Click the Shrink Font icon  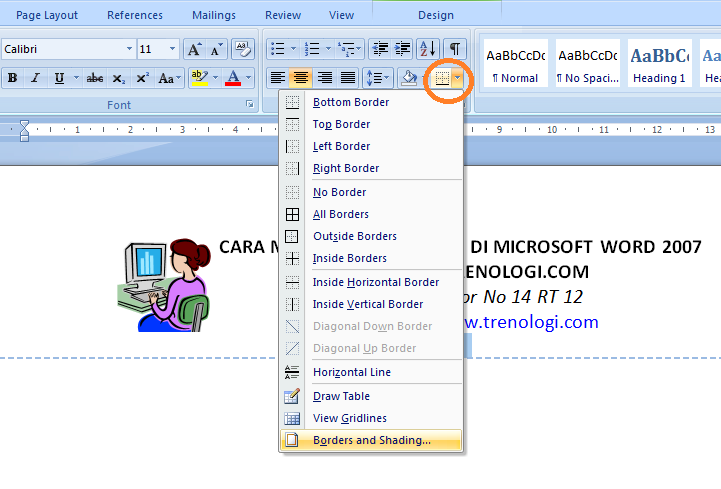click(216, 49)
